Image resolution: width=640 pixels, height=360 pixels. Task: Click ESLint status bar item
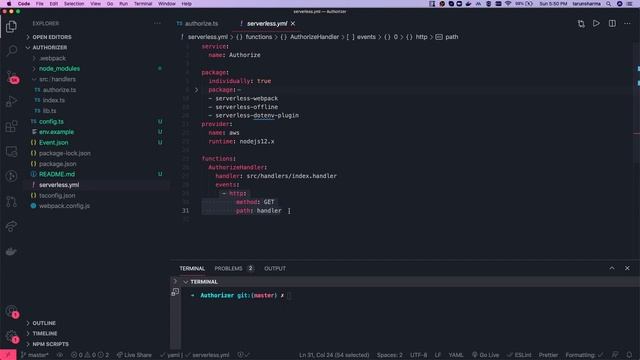click(520, 355)
